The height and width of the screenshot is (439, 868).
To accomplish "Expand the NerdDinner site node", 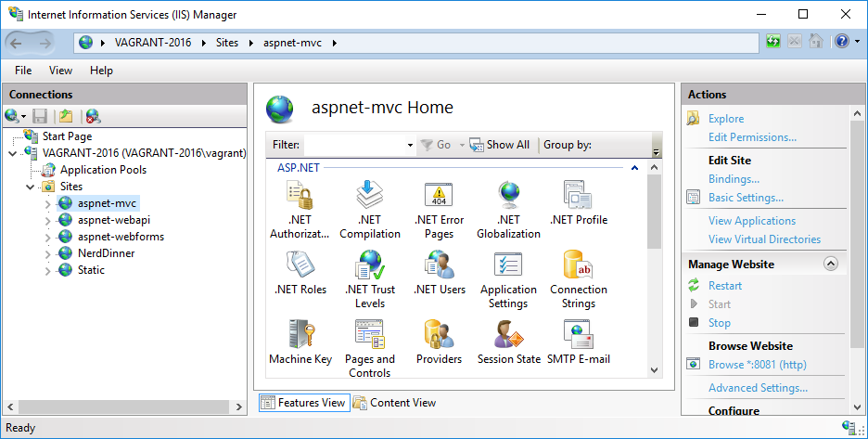I will tap(48, 254).
